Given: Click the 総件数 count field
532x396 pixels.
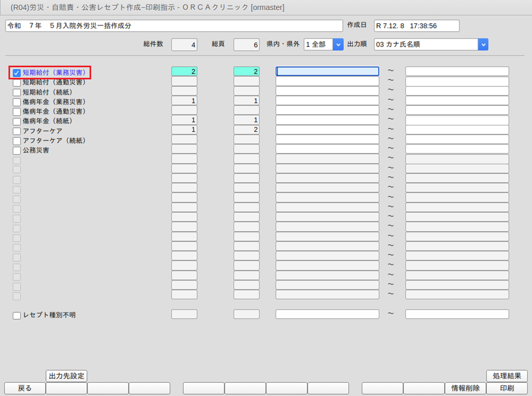Looking at the screenshot, I should tap(184, 45).
